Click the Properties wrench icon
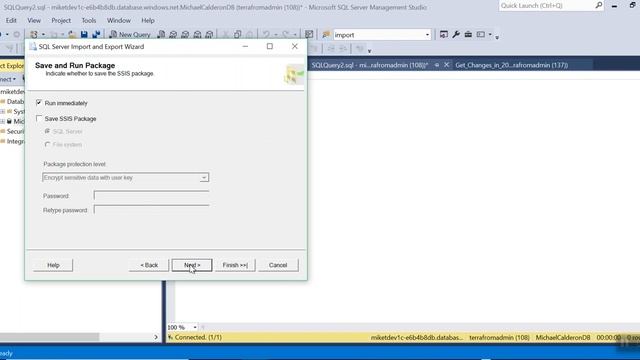The height and width of the screenshot is (360, 640). pyautogui.click(x=456, y=35)
